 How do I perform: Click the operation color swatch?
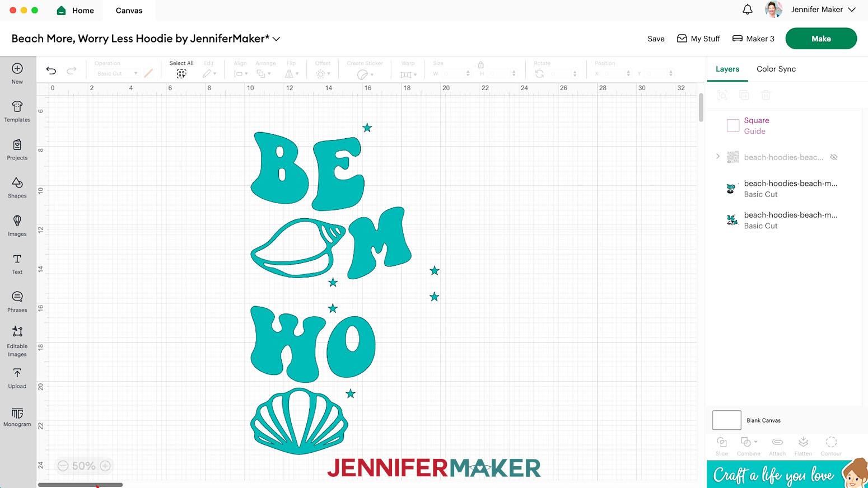click(x=148, y=73)
